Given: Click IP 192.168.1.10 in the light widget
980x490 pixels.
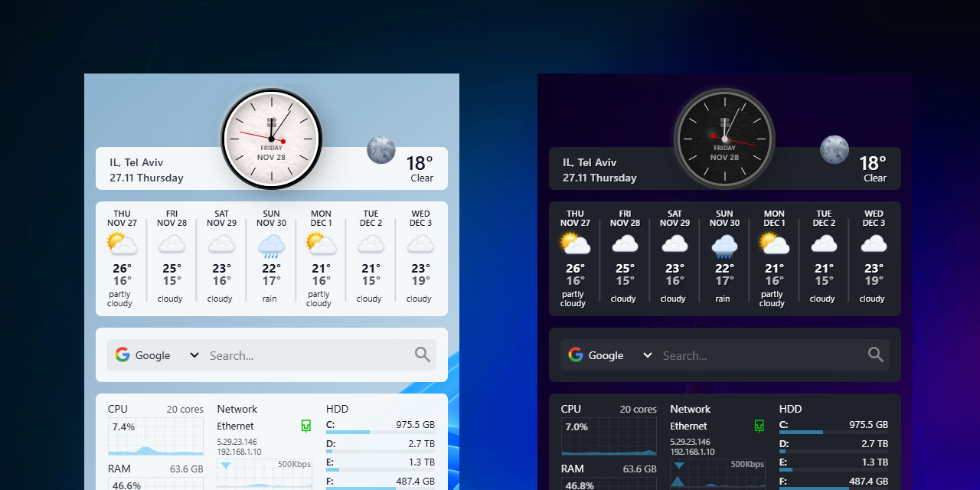Looking at the screenshot, I should click(239, 452).
